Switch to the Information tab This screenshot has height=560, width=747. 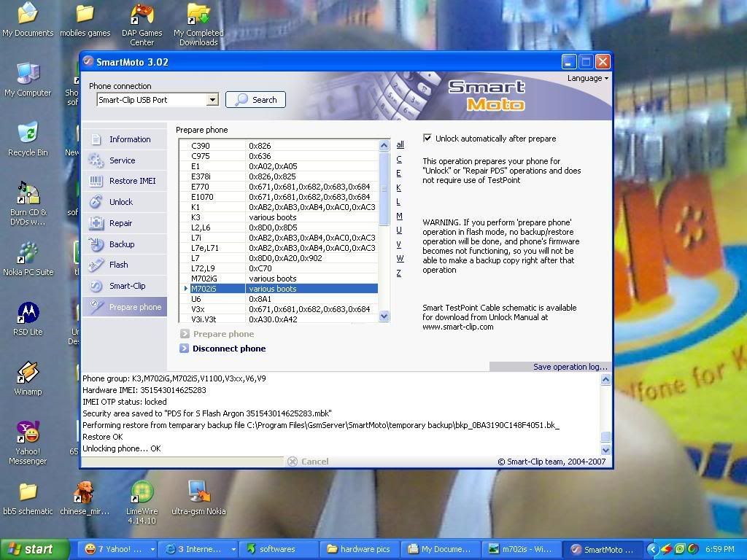[125, 139]
